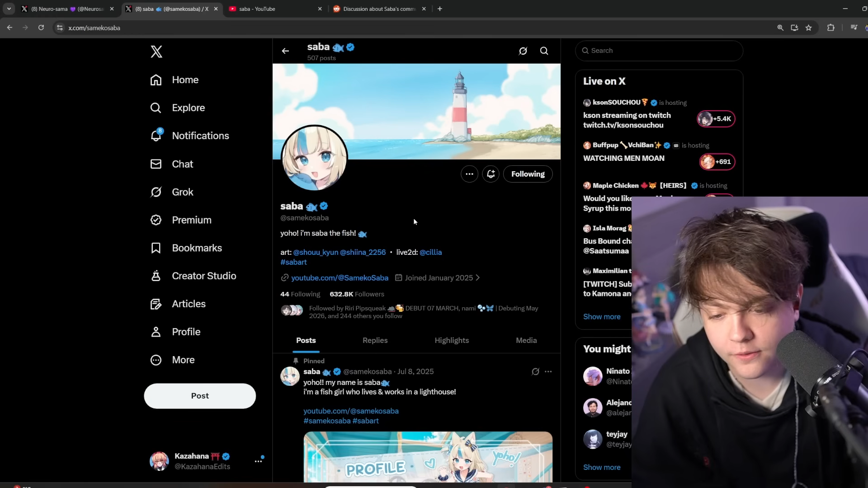Image resolution: width=868 pixels, height=488 pixels.
Task: Click the Search input field
Action: pos(660,51)
